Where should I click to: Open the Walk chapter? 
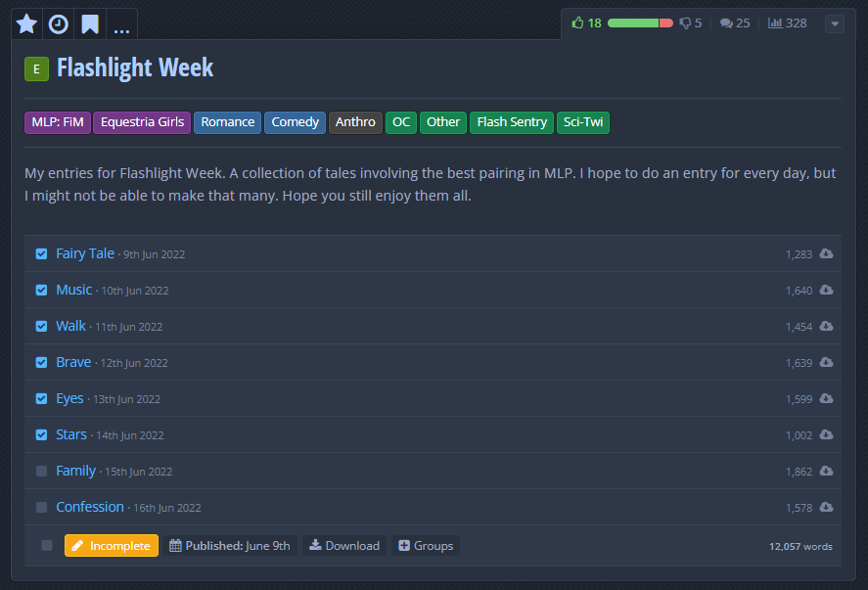[x=70, y=326]
